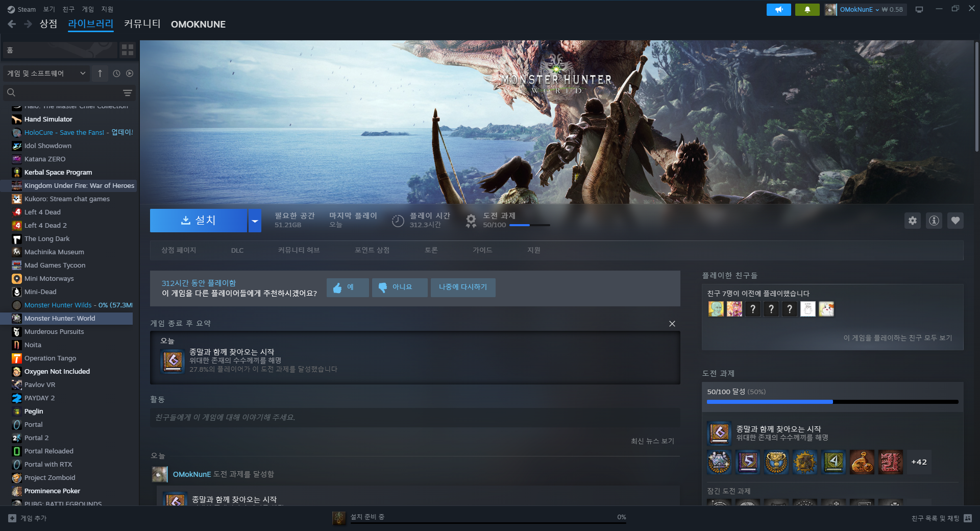Open Big Picture mode monitor icon
Screen dimensions: 980x531
(919, 9)
